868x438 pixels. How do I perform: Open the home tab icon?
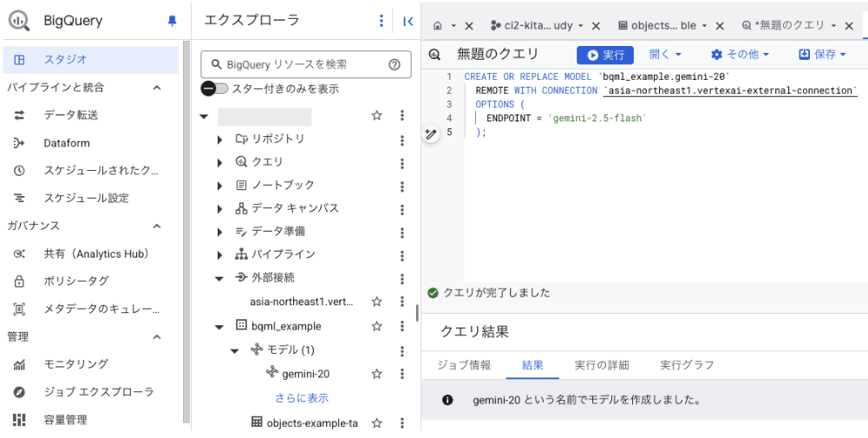(438, 26)
